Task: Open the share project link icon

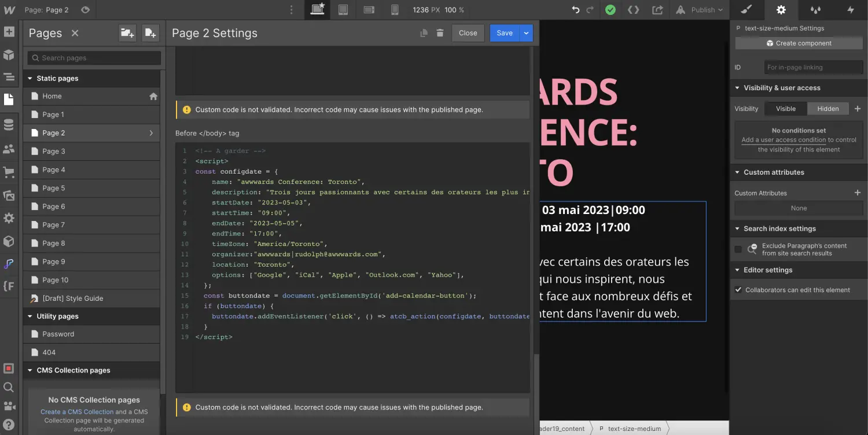Action: [657, 10]
